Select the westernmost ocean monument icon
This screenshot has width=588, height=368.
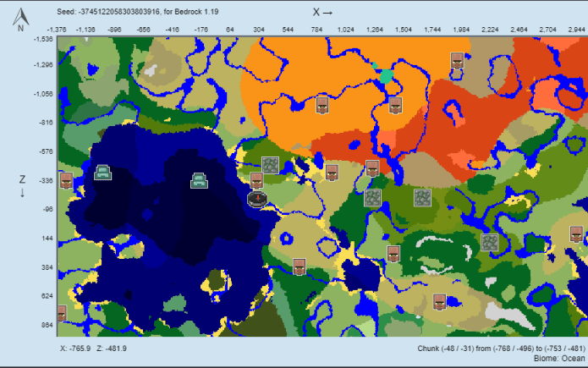pyautogui.click(x=103, y=173)
